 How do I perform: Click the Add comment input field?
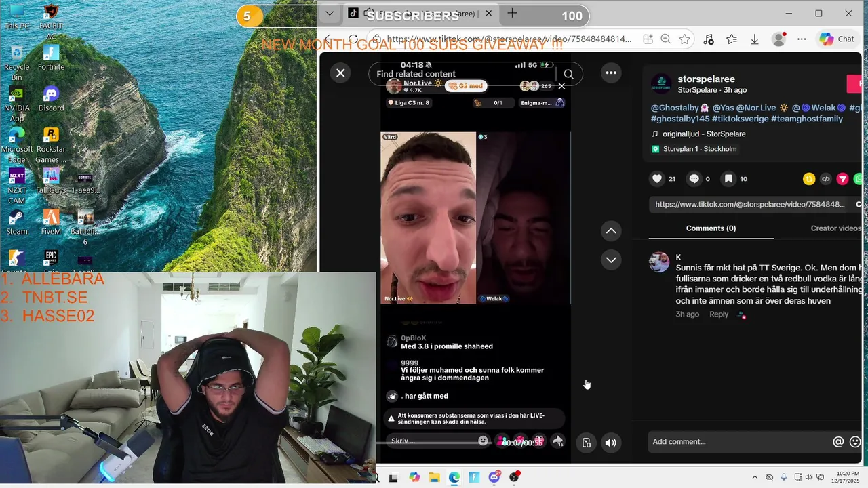click(x=739, y=442)
